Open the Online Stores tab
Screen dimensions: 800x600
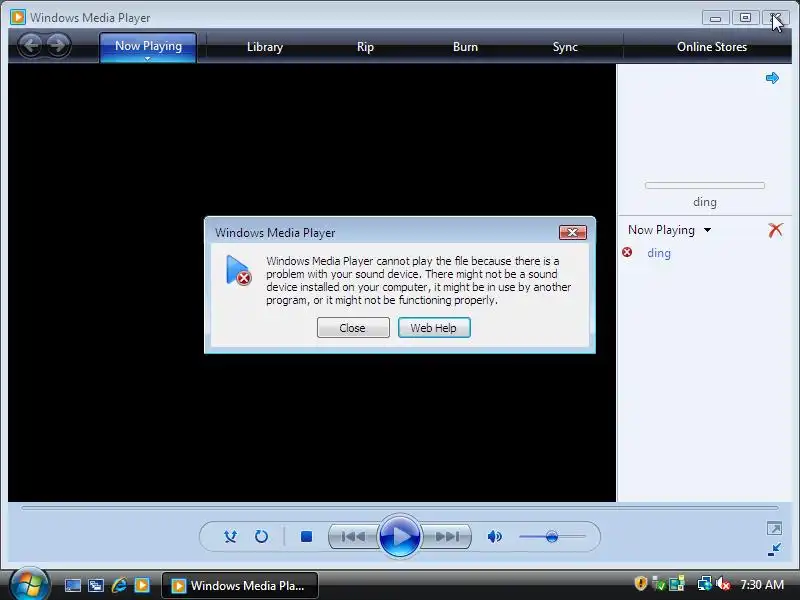[x=712, y=47]
